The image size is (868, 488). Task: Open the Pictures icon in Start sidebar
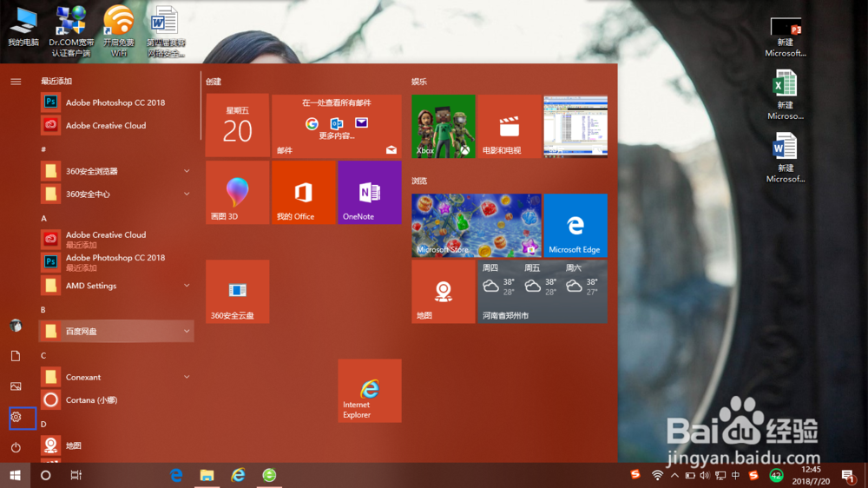pyautogui.click(x=16, y=386)
